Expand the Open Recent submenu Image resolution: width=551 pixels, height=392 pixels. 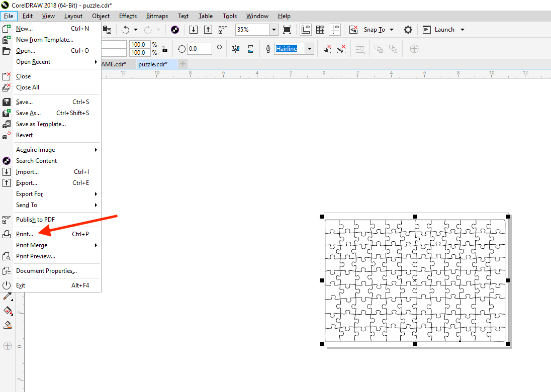96,62
